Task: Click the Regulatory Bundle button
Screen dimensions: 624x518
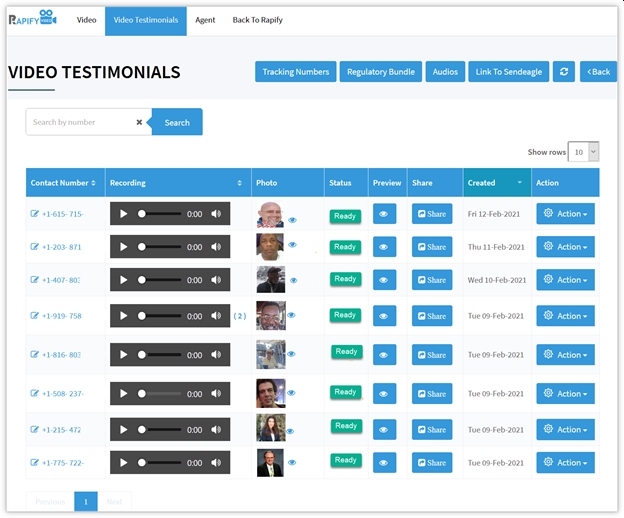Action: coord(381,72)
